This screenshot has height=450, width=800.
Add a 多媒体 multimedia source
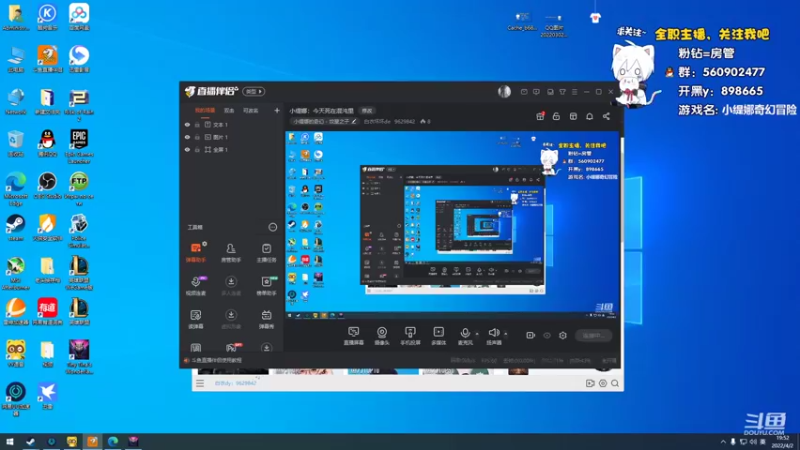click(x=438, y=336)
